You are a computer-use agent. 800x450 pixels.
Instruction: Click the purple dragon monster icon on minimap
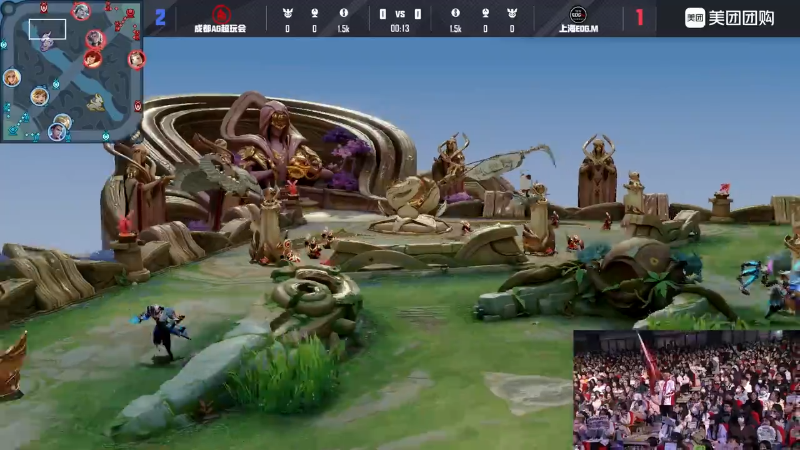pos(47,42)
